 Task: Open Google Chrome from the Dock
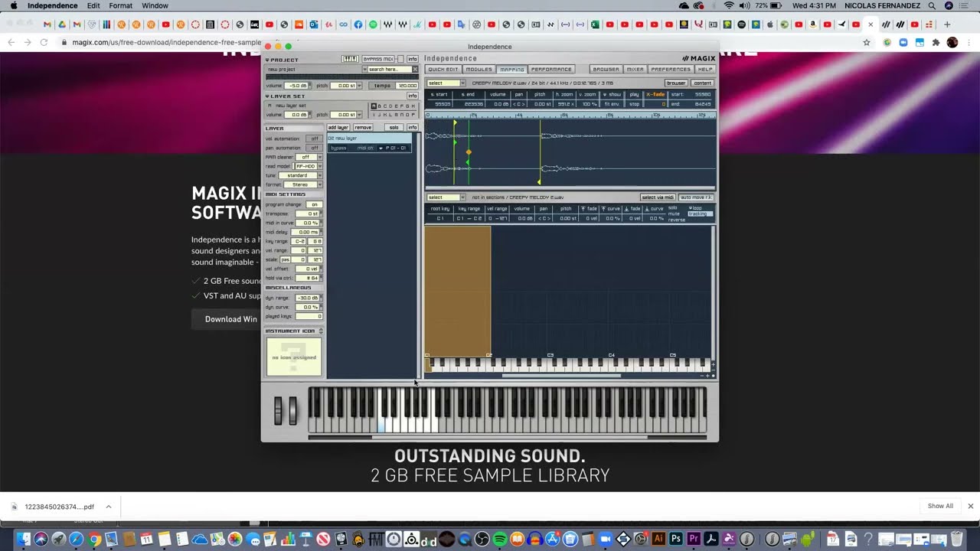tap(93, 539)
